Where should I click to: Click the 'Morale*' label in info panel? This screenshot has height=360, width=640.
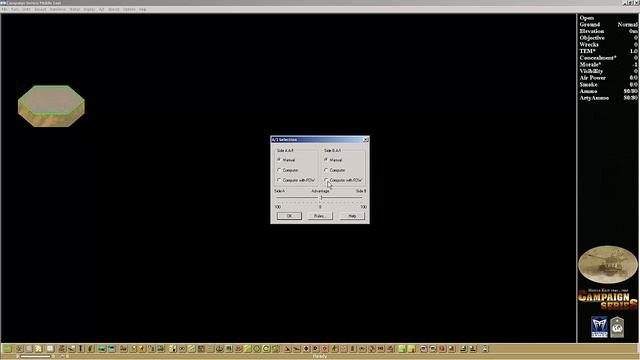tap(590, 64)
